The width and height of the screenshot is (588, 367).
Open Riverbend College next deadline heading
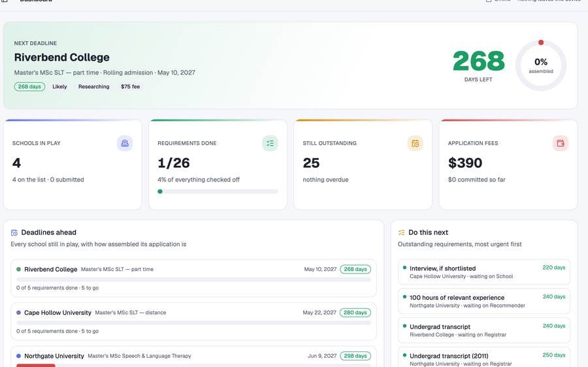click(x=62, y=57)
